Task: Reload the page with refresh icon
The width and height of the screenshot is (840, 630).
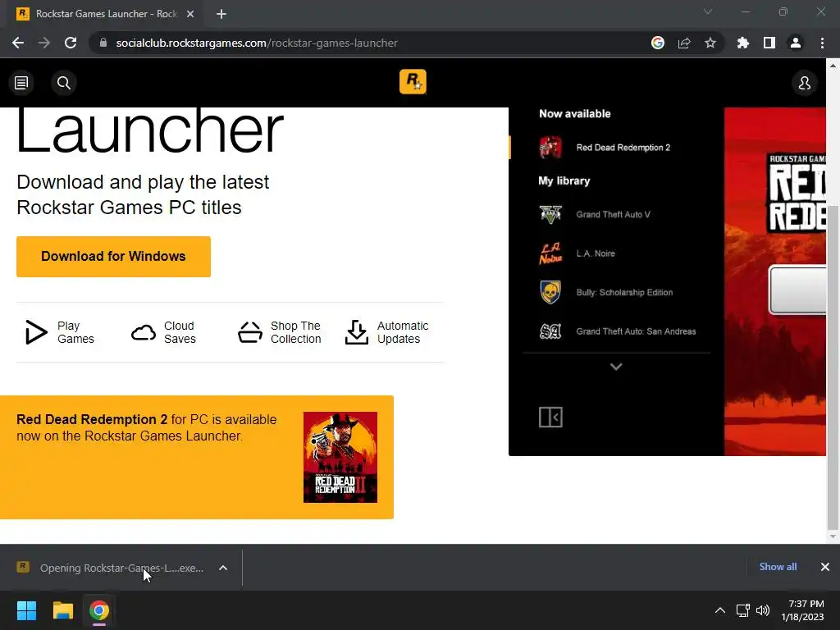Action: (x=71, y=43)
